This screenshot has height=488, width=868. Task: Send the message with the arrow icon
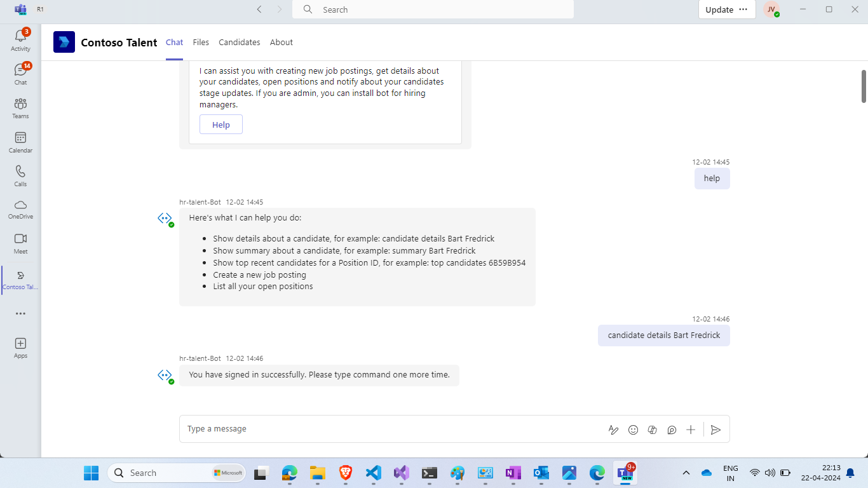(x=715, y=430)
